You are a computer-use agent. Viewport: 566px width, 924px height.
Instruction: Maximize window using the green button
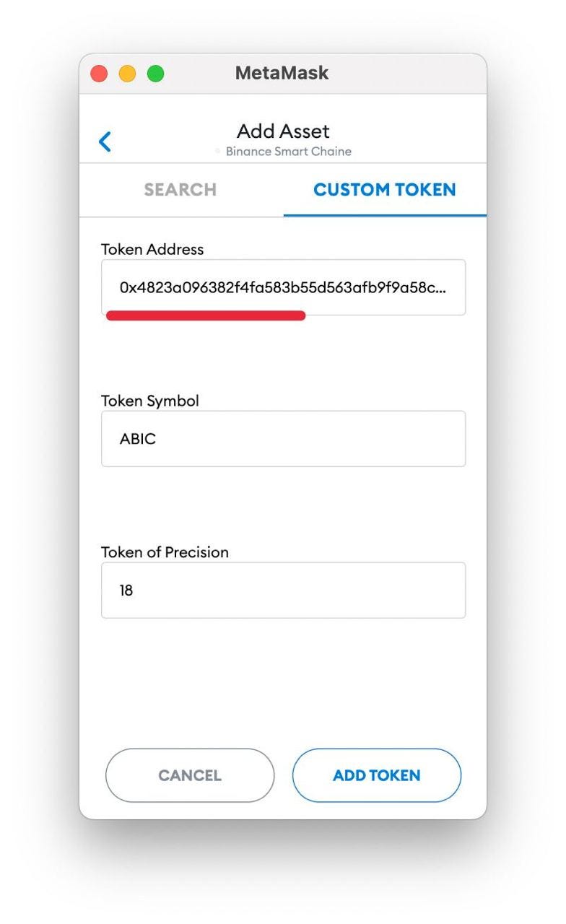[155, 74]
